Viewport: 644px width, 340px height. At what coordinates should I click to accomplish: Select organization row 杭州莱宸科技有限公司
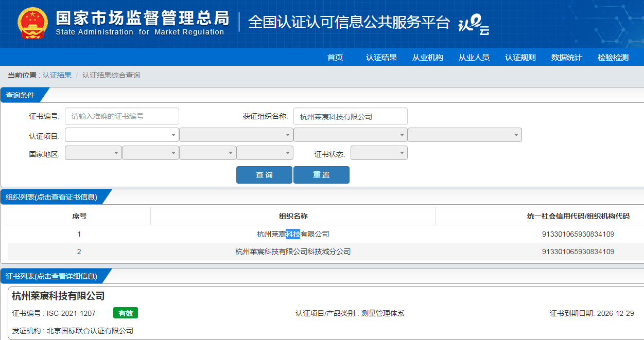pos(293,234)
